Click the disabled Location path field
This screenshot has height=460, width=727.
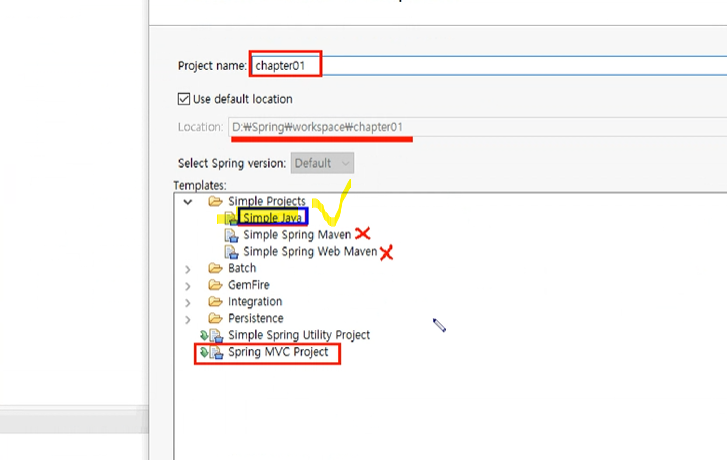(x=478, y=127)
